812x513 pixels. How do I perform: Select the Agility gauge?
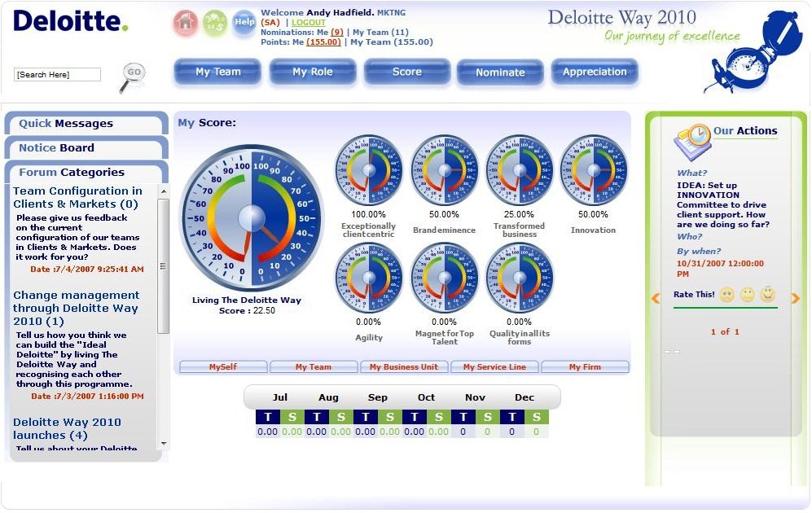(x=369, y=278)
